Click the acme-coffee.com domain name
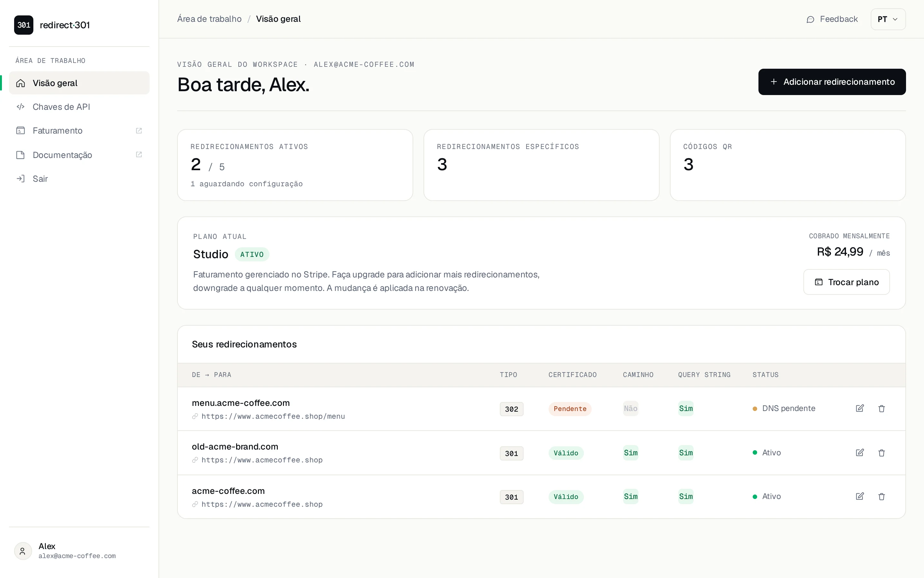924x578 pixels. point(228,491)
